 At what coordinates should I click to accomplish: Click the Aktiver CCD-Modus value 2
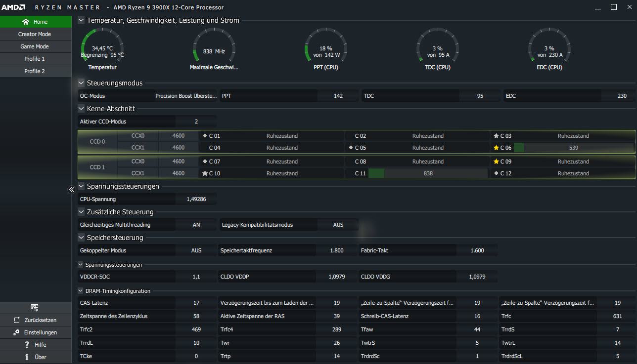tap(196, 121)
